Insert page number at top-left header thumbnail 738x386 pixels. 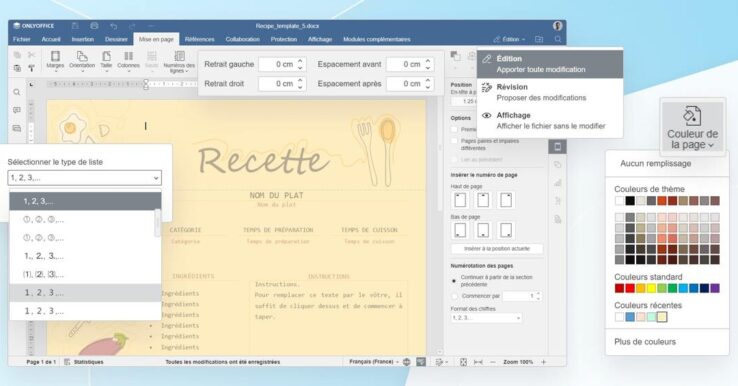[460, 200]
